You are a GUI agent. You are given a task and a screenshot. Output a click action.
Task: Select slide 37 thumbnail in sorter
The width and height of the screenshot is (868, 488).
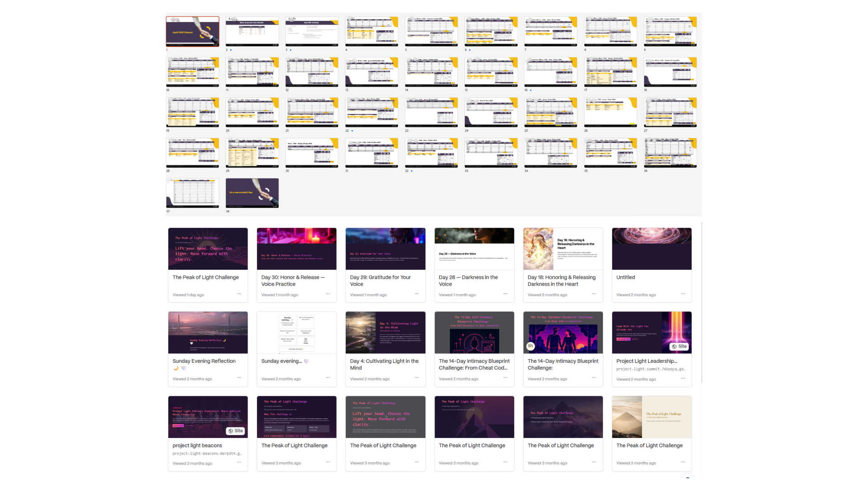click(193, 193)
